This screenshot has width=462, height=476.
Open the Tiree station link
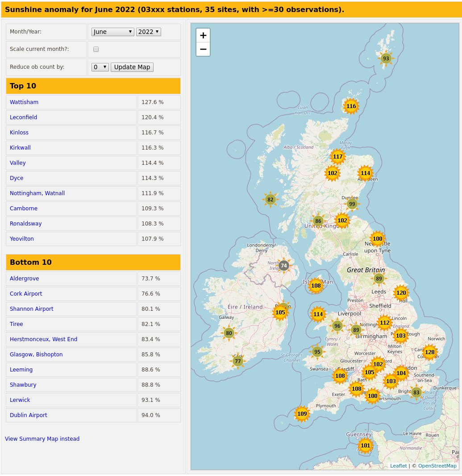16,324
